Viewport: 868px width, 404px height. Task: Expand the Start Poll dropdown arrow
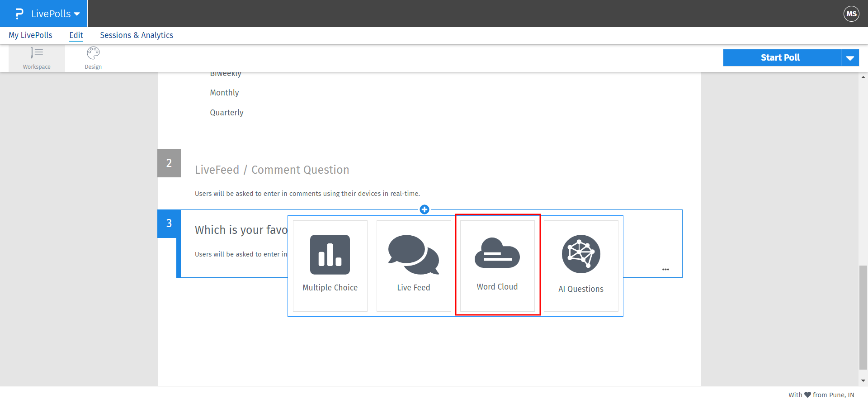click(850, 58)
